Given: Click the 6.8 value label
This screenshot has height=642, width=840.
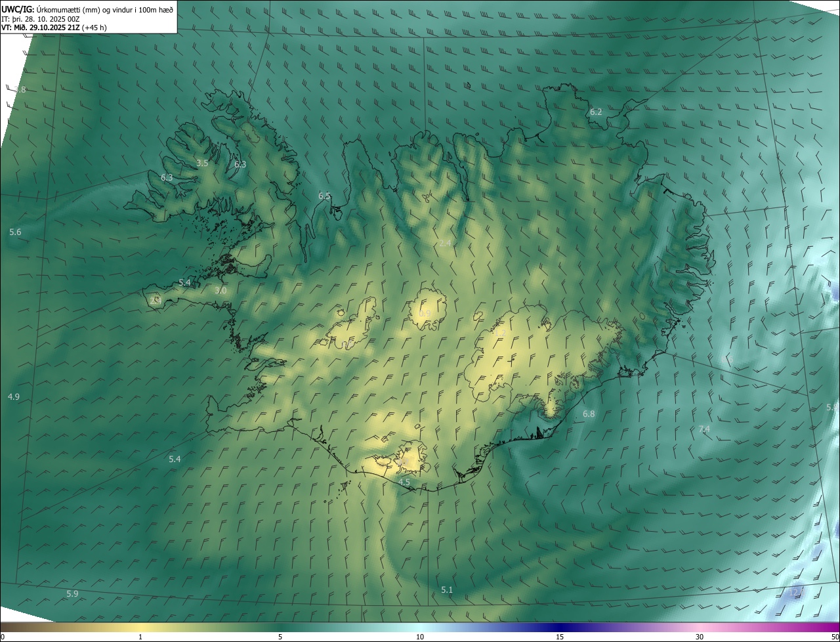Looking at the screenshot, I should pos(589,414).
